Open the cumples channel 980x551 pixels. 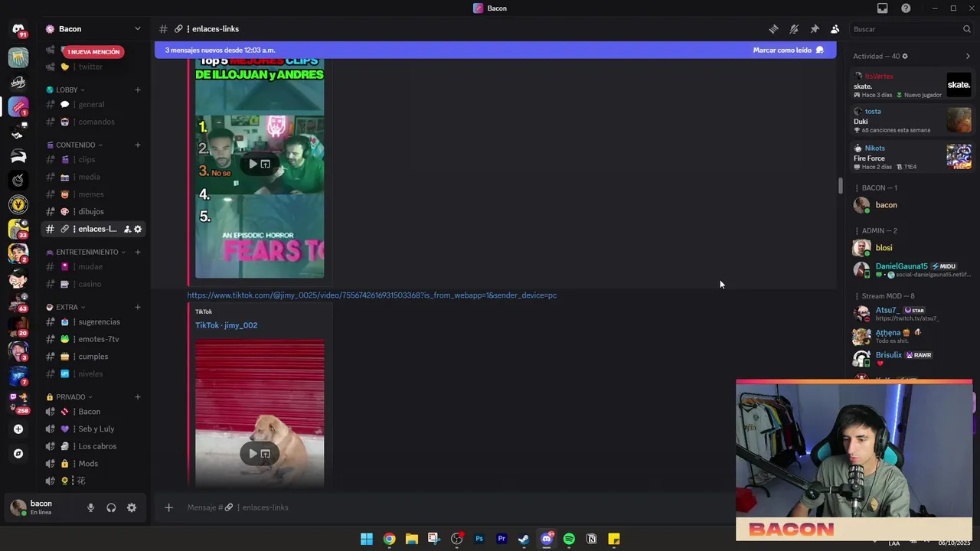point(94,357)
